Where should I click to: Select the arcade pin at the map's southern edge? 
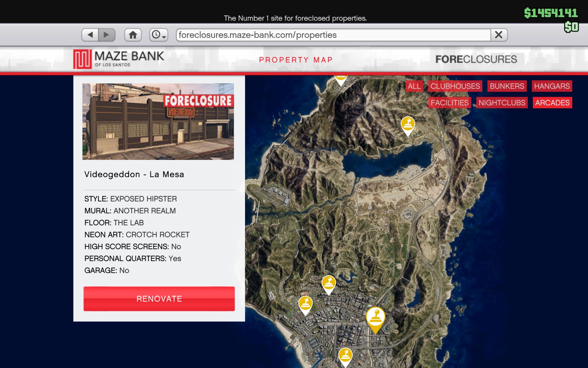click(x=345, y=357)
